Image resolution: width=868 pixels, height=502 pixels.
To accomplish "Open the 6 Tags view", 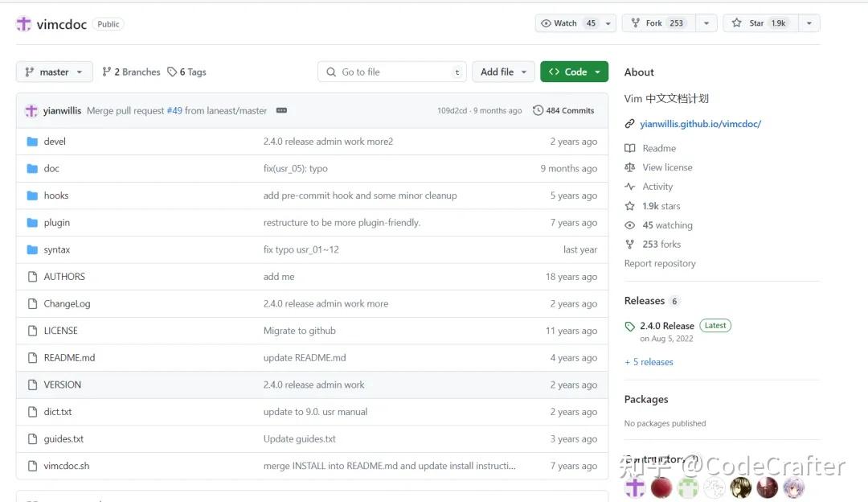I will 193,72.
